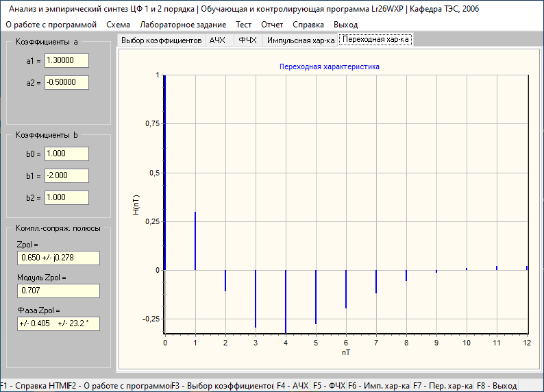The width and height of the screenshot is (544, 392).
Task: Click the 'Модуль Zpol' value field
Action: [x=59, y=291]
